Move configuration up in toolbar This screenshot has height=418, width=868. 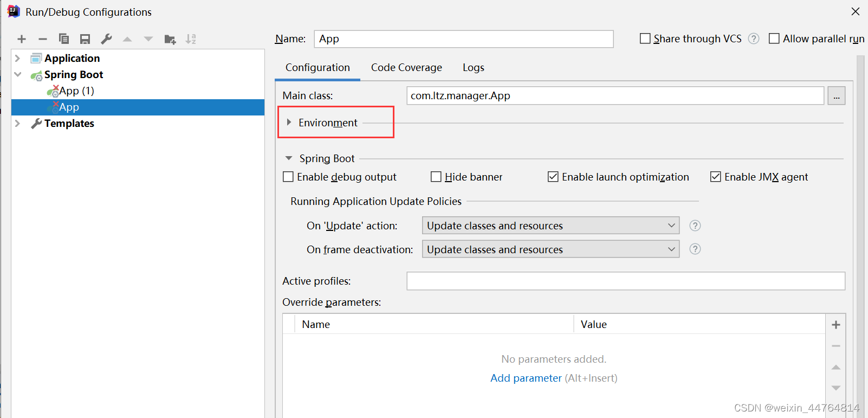point(127,39)
